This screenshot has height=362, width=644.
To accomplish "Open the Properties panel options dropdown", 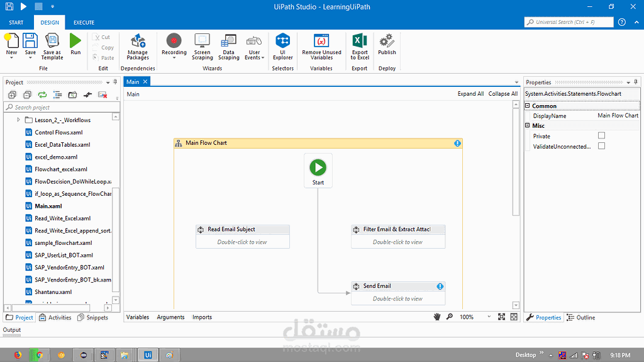I will tap(628, 82).
